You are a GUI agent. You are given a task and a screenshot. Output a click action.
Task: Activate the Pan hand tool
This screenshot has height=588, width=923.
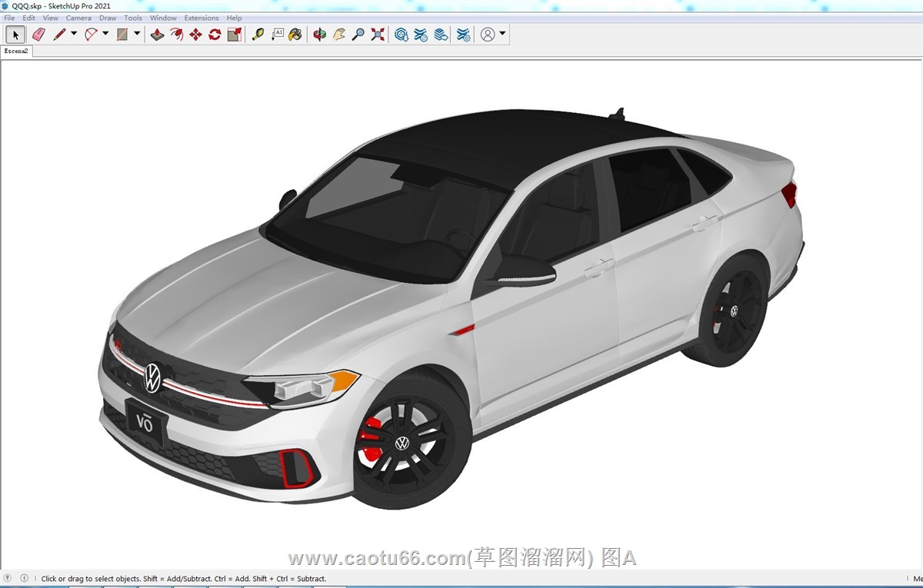pos(338,35)
